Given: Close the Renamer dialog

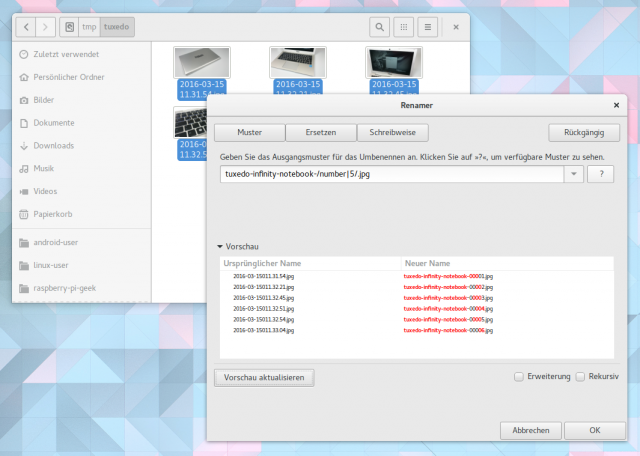Looking at the screenshot, I should [613, 102].
